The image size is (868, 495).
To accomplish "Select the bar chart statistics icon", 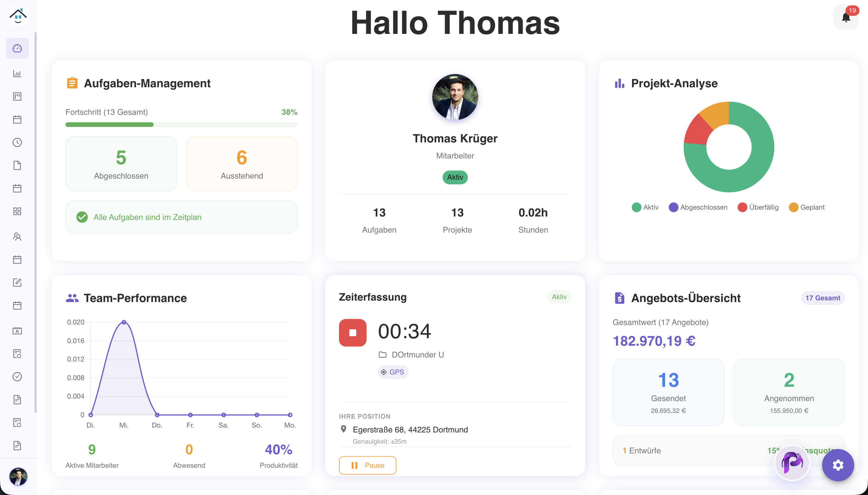I will coord(17,73).
